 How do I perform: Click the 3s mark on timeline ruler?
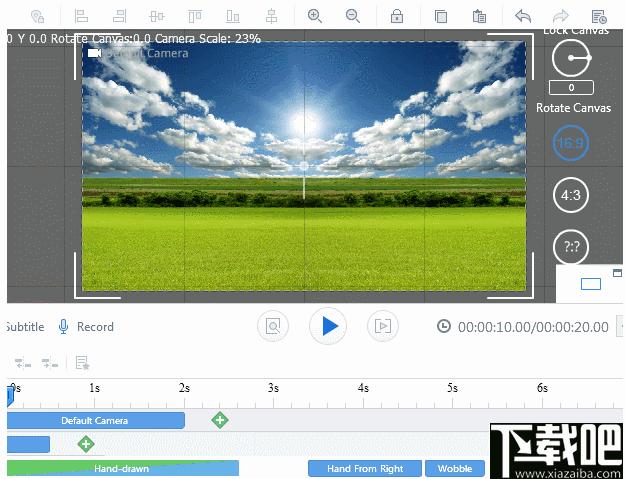pos(273,388)
